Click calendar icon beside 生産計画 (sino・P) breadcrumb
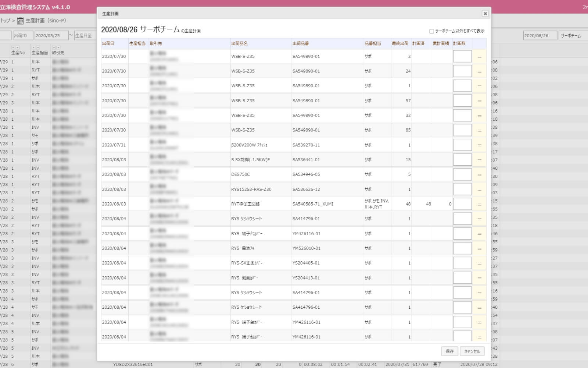Screen dimensions: 588x368 click(x=21, y=21)
